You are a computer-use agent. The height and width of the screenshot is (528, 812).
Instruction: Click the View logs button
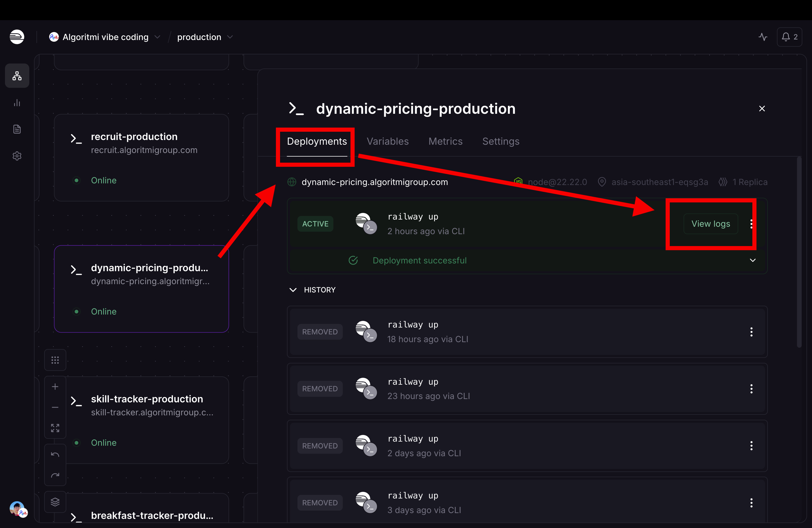tap(711, 224)
